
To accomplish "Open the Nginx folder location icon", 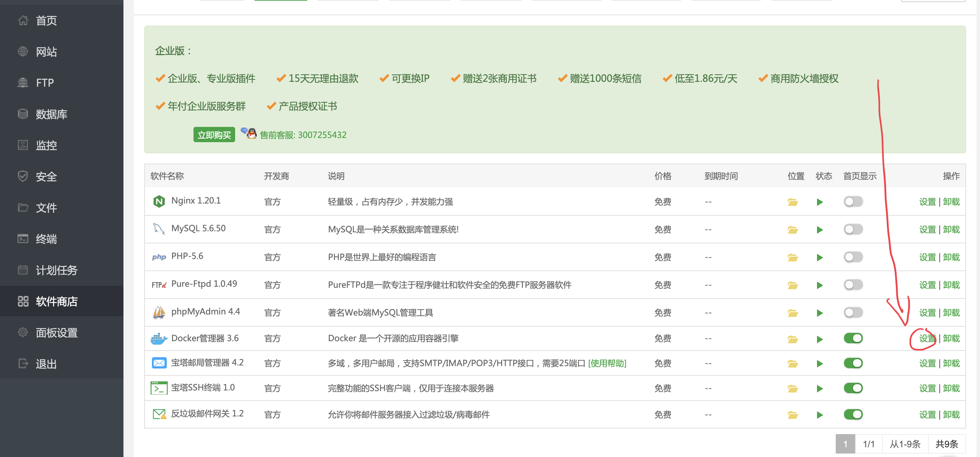I will pyautogui.click(x=792, y=202).
